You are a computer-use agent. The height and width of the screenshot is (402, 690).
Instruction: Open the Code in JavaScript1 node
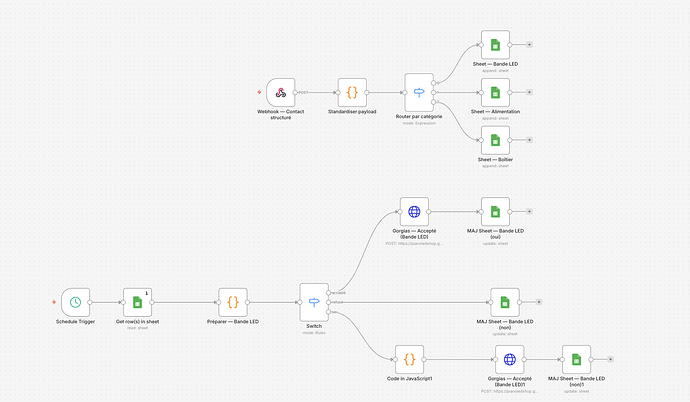(409, 359)
